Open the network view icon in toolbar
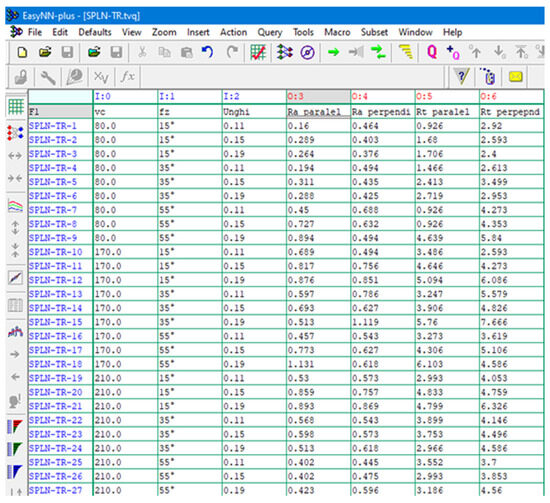Viewport: 550px width, 503px height. [x=284, y=53]
